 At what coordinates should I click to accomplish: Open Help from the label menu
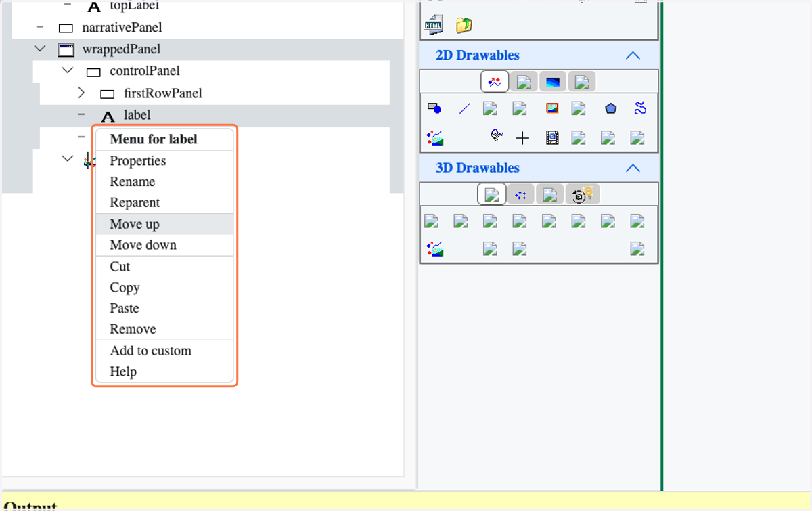164,372
